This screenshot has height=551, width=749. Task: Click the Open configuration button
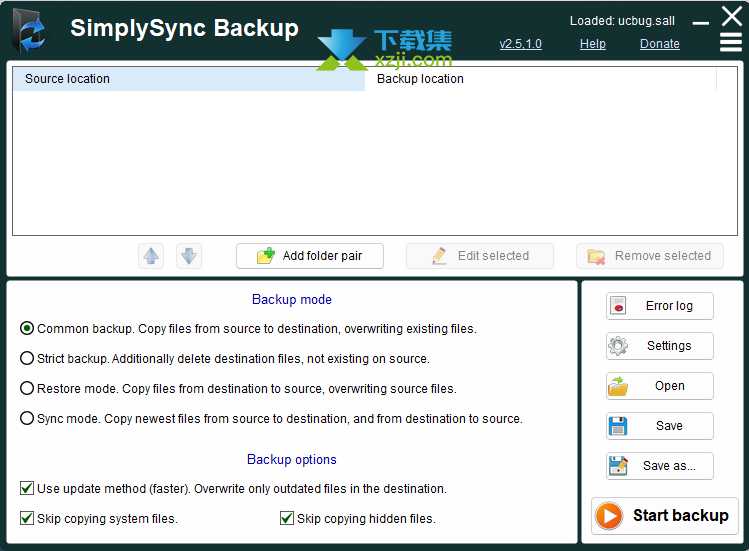pyautogui.click(x=660, y=386)
